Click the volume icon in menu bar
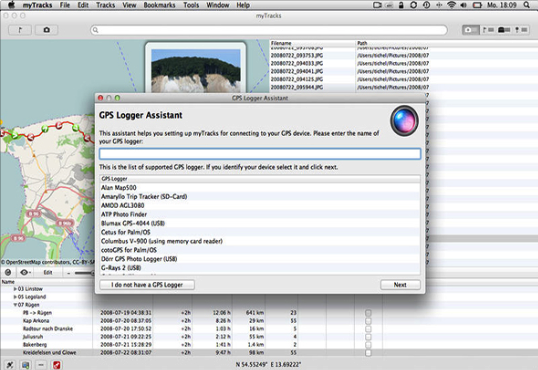538x370 pixels. 464,5
